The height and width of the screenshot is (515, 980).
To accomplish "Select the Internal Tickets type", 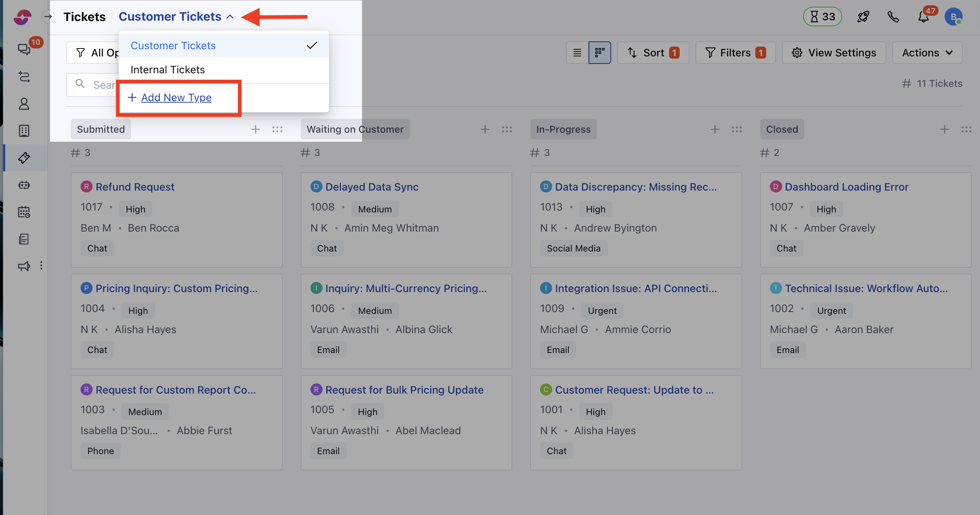I will coord(168,69).
